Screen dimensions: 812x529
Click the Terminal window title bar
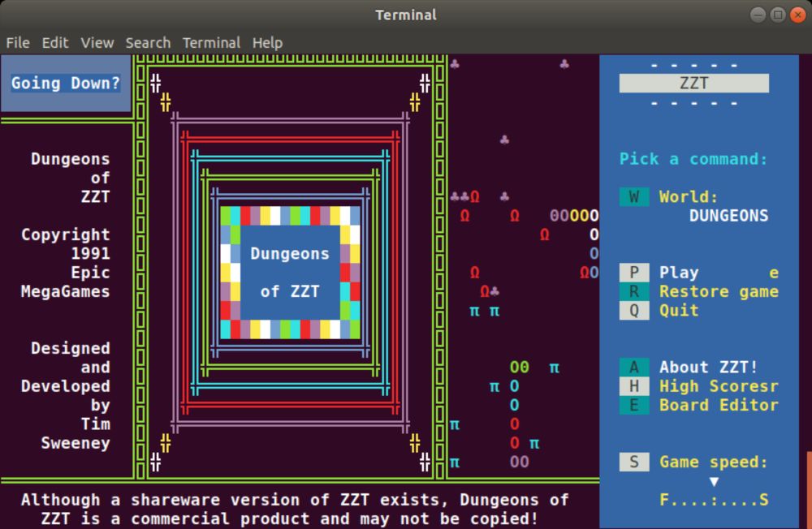[406, 15]
